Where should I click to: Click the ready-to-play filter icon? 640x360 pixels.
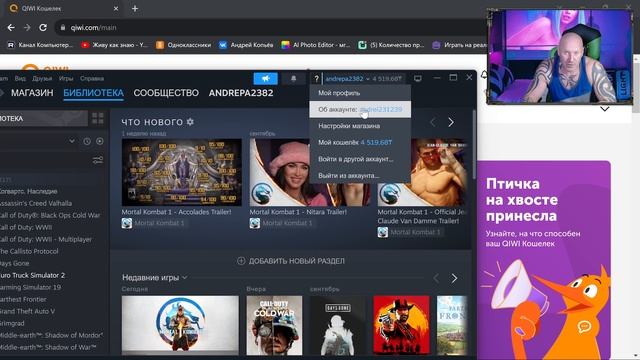point(100,141)
